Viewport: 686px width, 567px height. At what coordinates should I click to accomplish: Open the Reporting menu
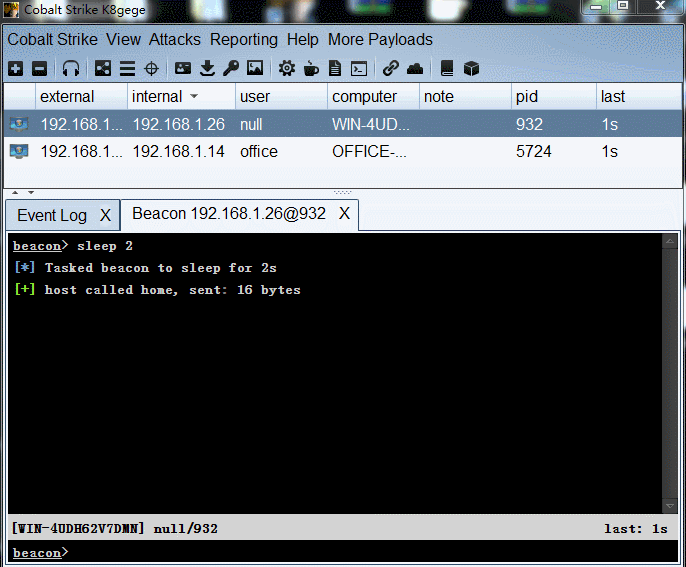point(244,39)
